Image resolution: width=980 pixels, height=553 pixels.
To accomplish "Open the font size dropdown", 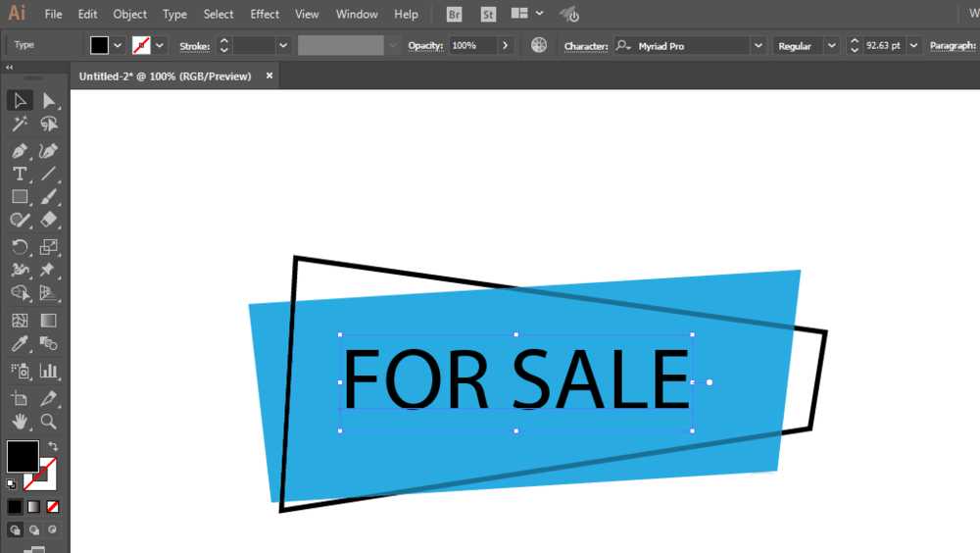I will (x=913, y=46).
